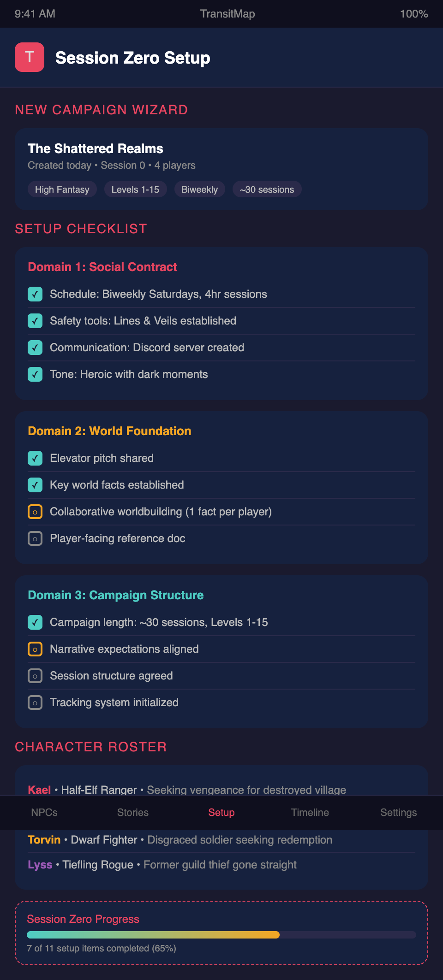Go to the Timeline tab

pyautogui.click(x=310, y=812)
